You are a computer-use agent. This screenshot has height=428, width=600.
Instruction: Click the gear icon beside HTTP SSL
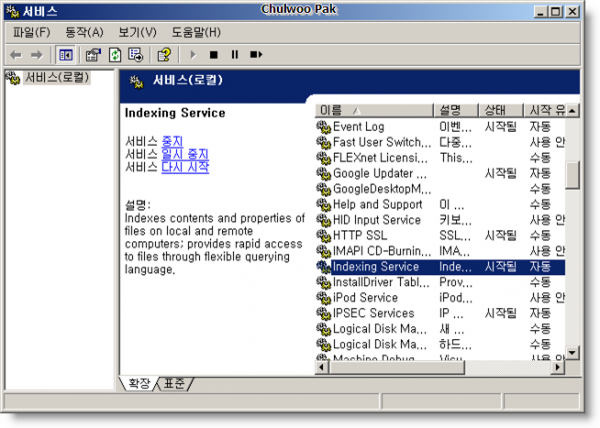[323, 236]
